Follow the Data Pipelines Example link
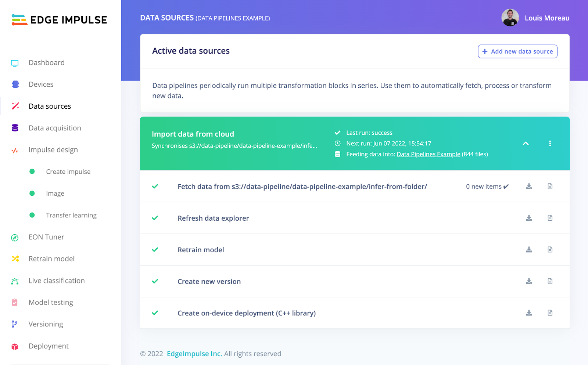This screenshot has height=365, width=588. click(x=429, y=154)
